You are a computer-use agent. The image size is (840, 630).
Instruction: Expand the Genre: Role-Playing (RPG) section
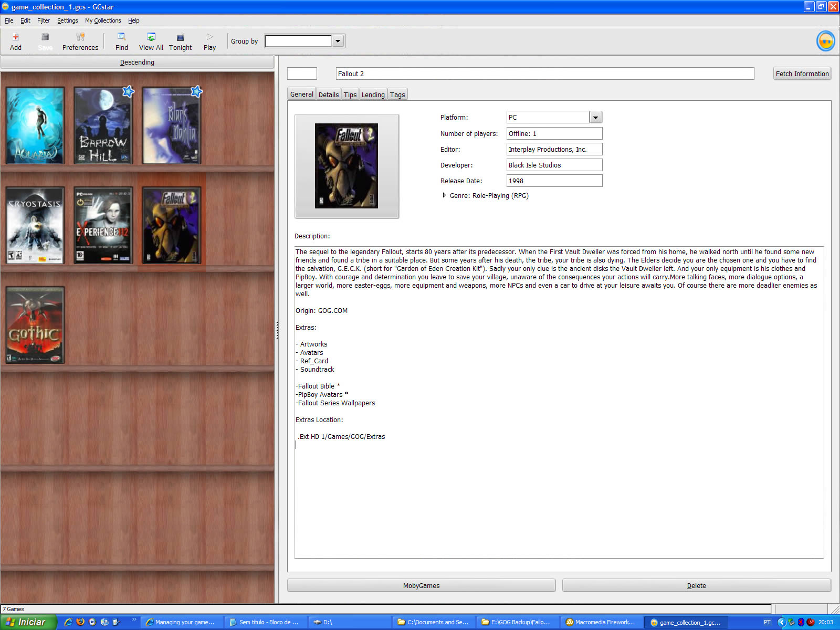pos(444,195)
